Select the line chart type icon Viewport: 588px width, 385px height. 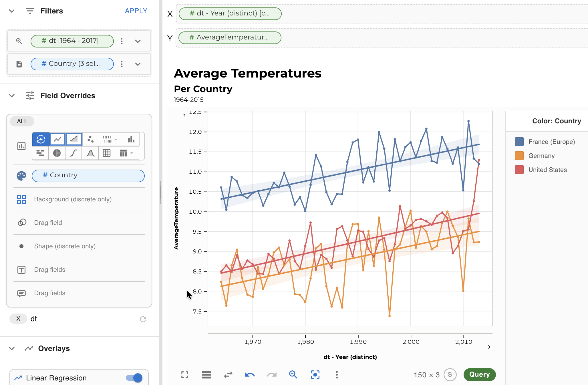pos(57,139)
